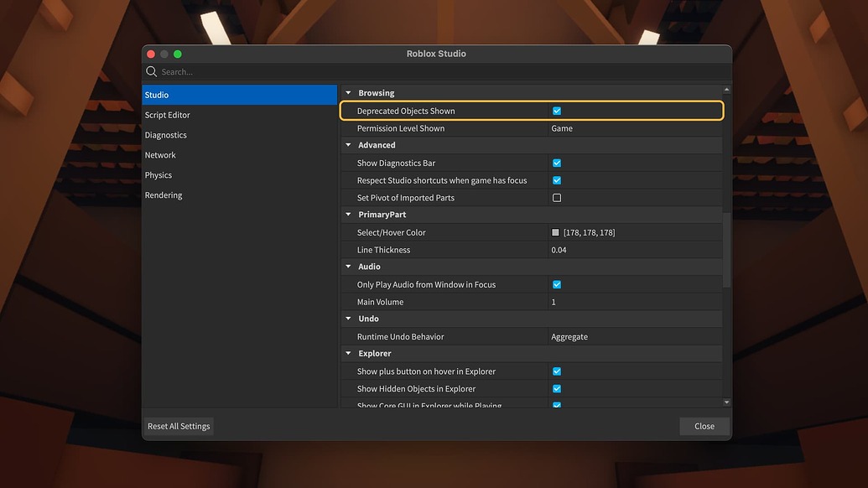Enable Set Pivot of Imported Parts
Viewport: 868px width, 488px height.
coord(556,197)
